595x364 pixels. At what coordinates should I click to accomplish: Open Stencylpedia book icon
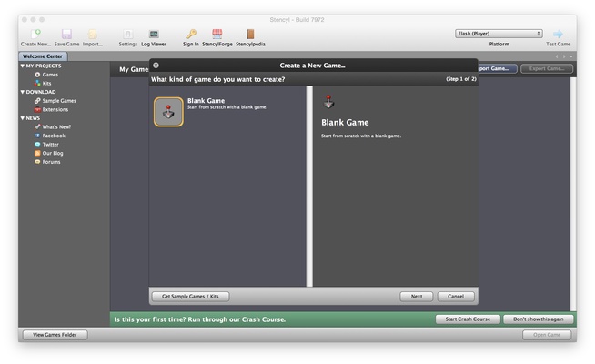(250, 35)
